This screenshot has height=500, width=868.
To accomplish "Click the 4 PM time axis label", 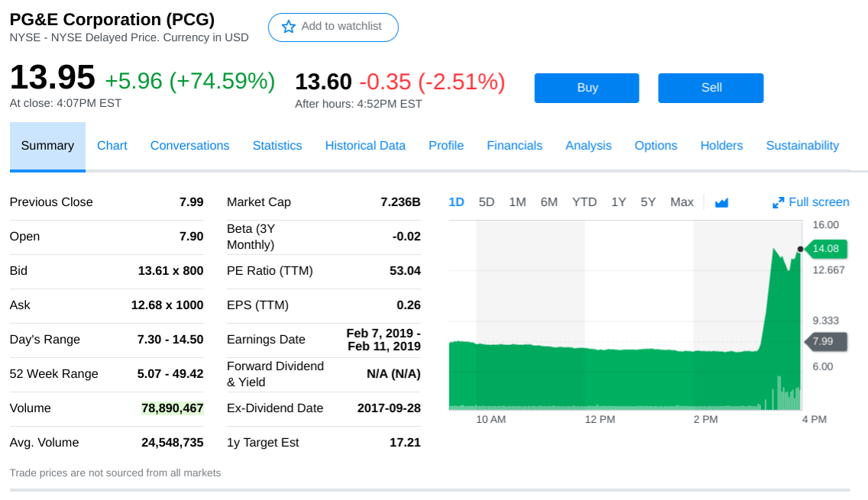I will click(815, 420).
